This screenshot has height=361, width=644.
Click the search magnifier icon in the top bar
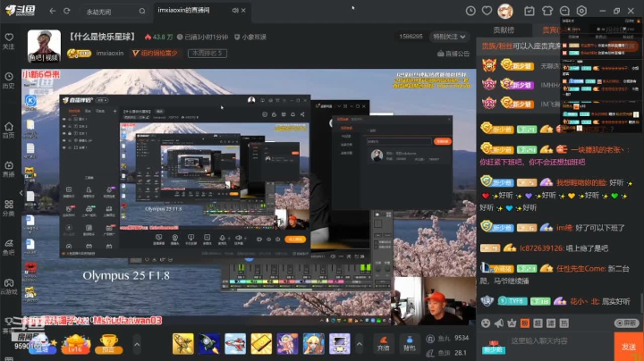coord(141,11)
